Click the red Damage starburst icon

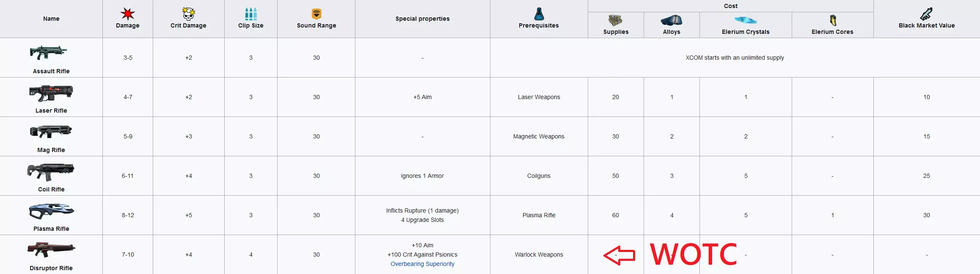(x=128, y=14)
